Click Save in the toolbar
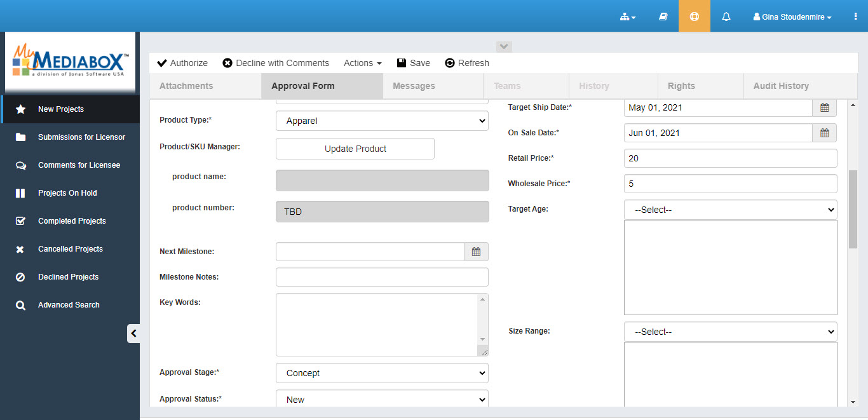Viewport: 868px width, 420px height. (x=413, y=63)
